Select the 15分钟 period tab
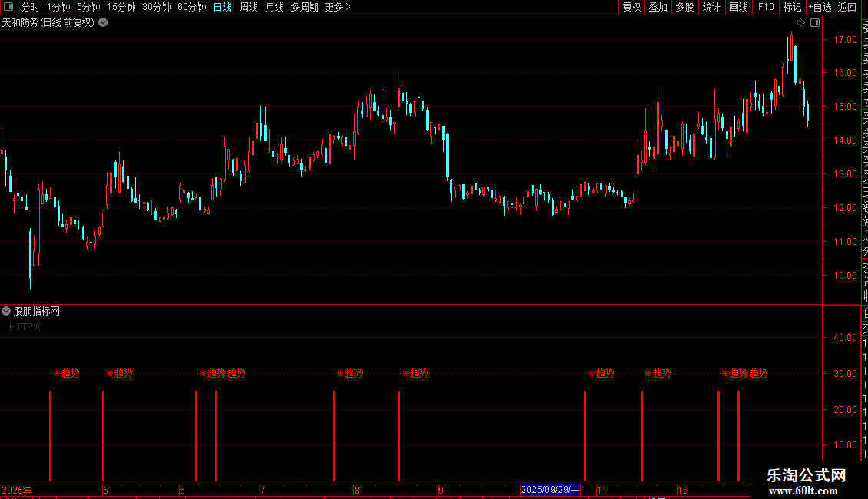 click(121, 7)
